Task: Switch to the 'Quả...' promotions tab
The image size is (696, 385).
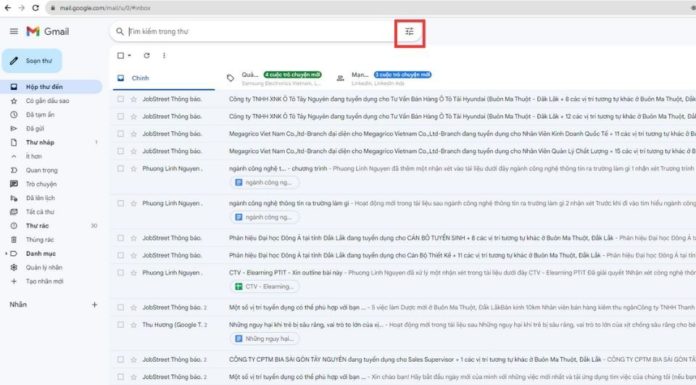Action: coord(274,78)
